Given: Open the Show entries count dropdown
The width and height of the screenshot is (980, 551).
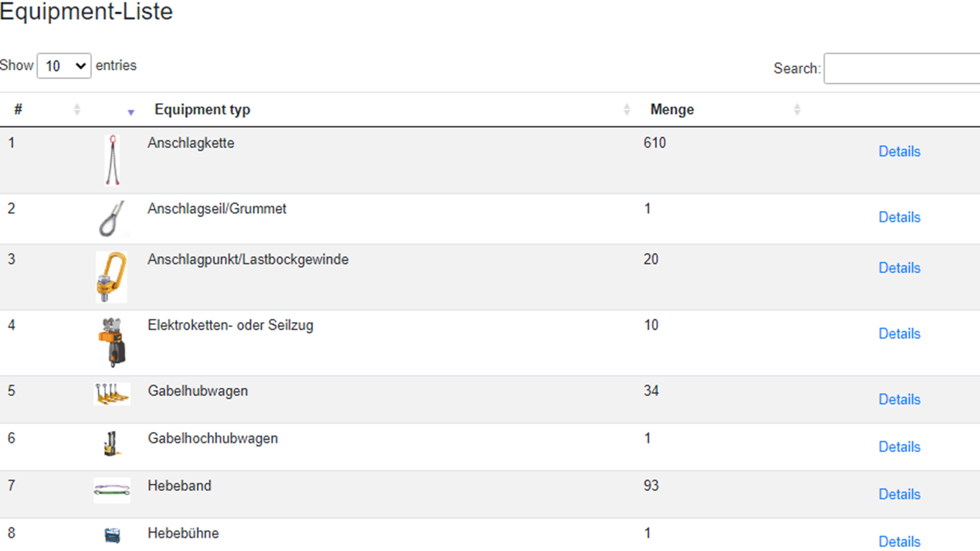Looking at the screenshot, I should [x=64, y=66].
